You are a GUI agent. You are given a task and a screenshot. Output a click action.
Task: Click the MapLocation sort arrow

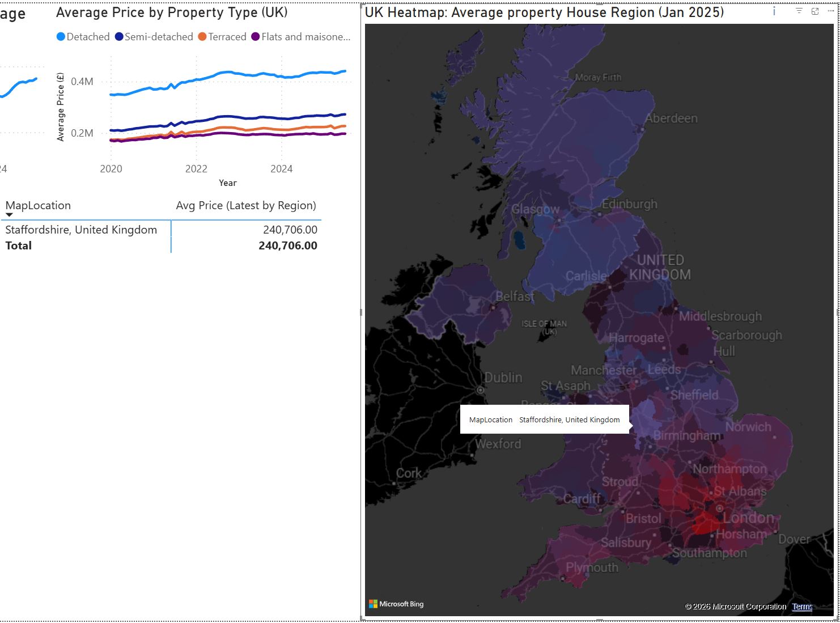(x=9, y=215)
